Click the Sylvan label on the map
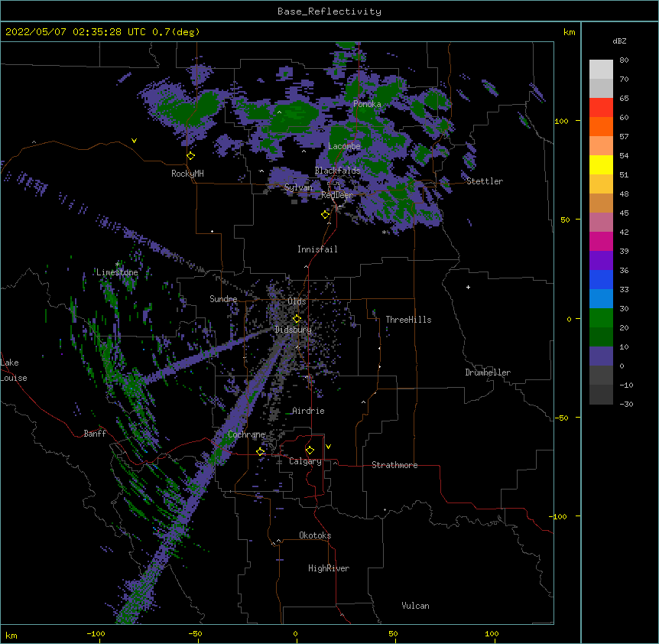 [x=298, y=187]
